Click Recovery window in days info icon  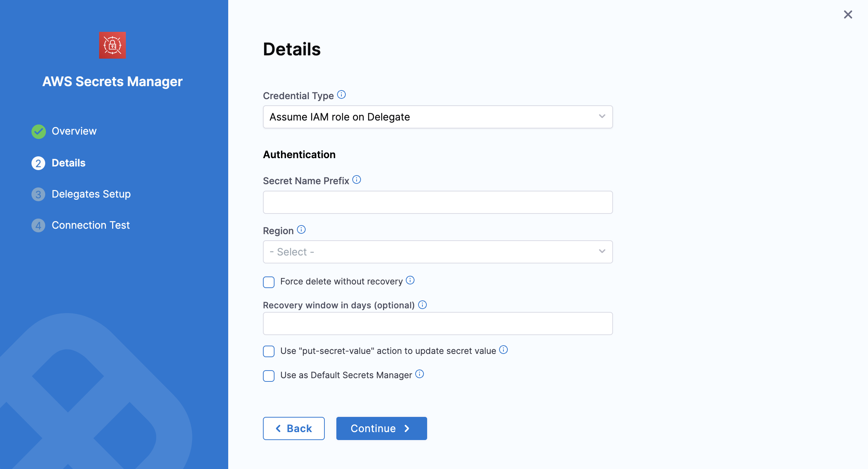tap(422, 305)
